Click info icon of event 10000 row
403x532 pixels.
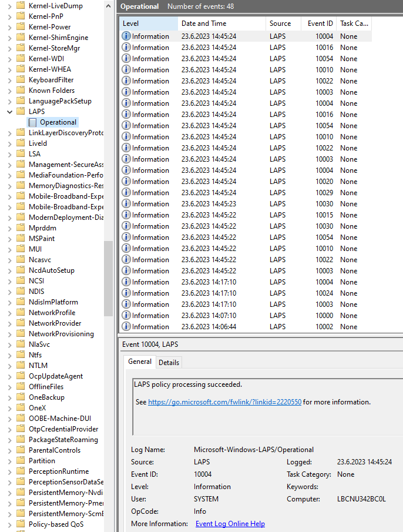coord(126,315)
